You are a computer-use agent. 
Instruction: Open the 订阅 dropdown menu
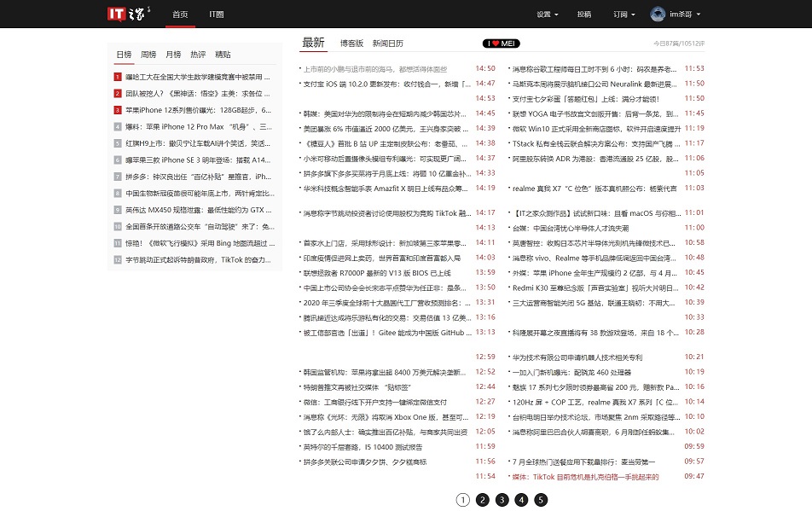pos(624,15)
